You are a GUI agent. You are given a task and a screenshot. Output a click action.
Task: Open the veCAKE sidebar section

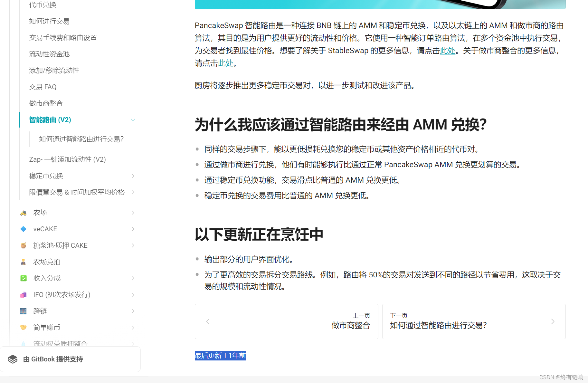click(x=45, y=229)
